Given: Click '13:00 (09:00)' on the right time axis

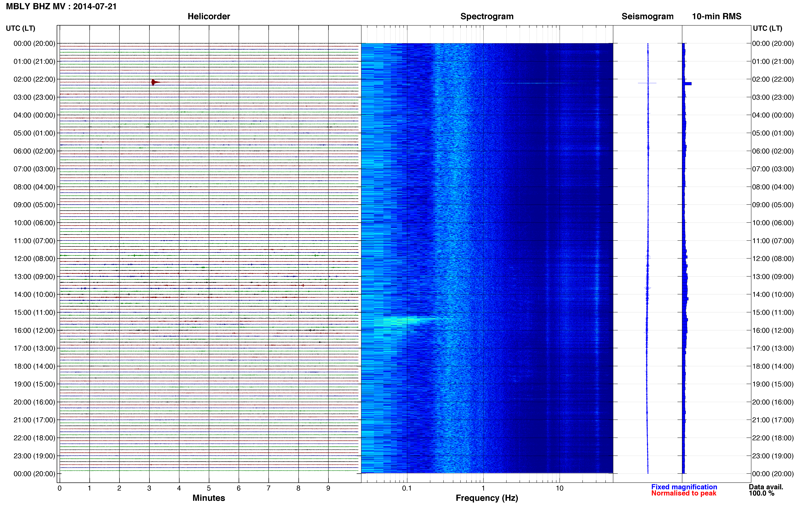Looking at the screenshot, I should click(773, 277).
